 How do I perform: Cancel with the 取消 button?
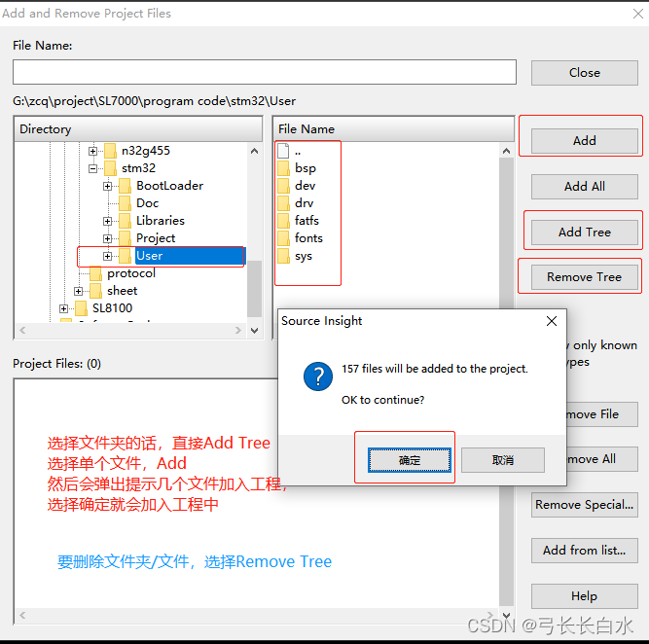pyautogui.click(x=502, y=460)
